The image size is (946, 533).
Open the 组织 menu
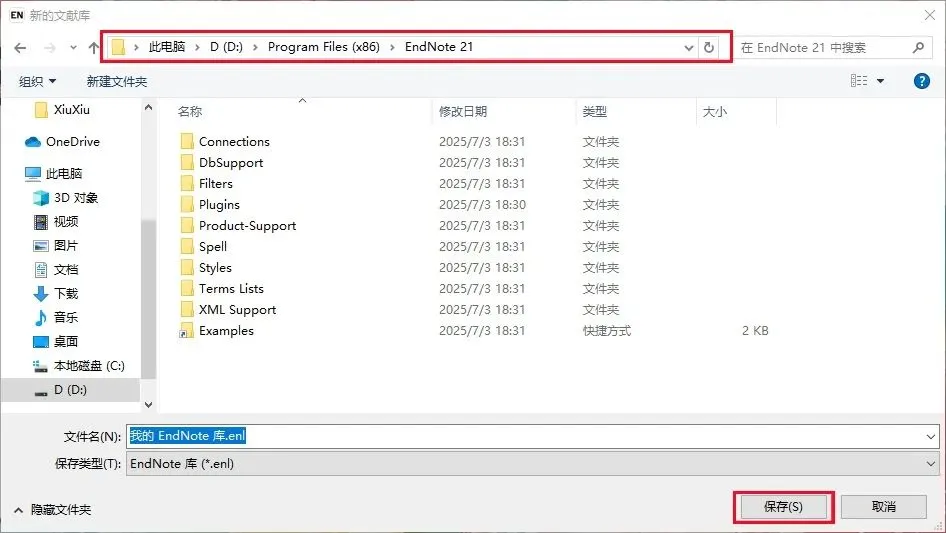[x=37, y=81]
